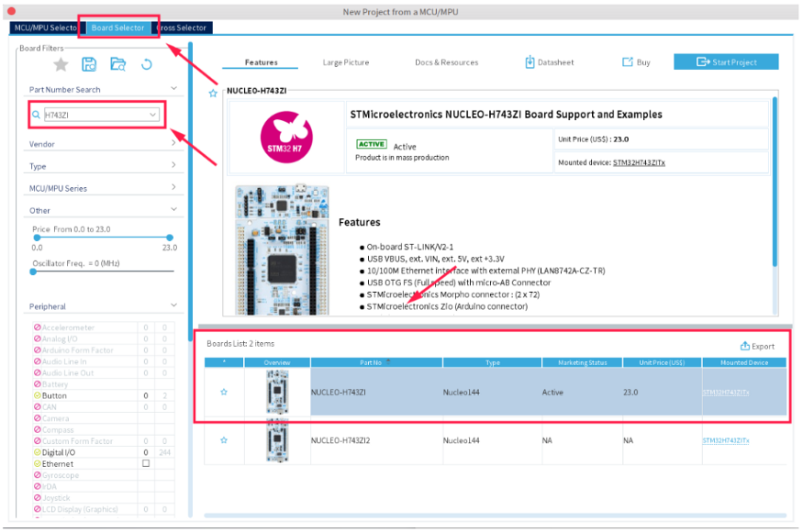803x532 pixels.
Task: Open STM32H743ZITx link in NUCLEO-H743ZI2 row
Action: [726, 440]
